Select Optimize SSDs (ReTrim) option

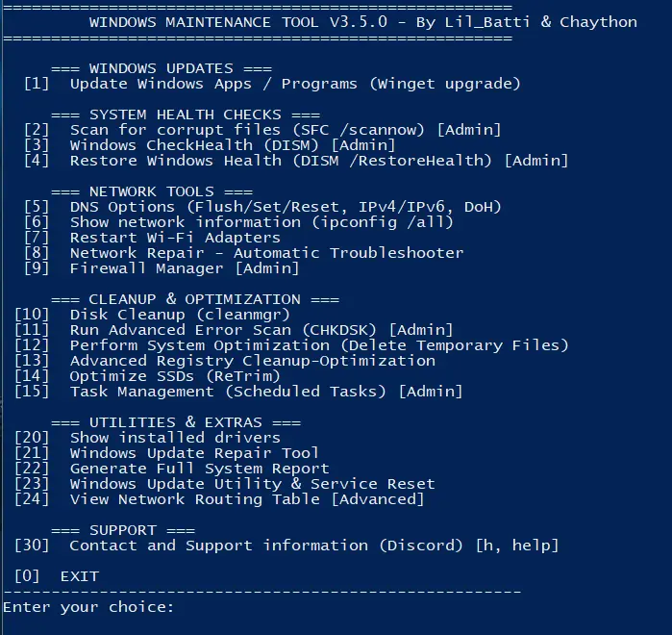click(175, 376)
